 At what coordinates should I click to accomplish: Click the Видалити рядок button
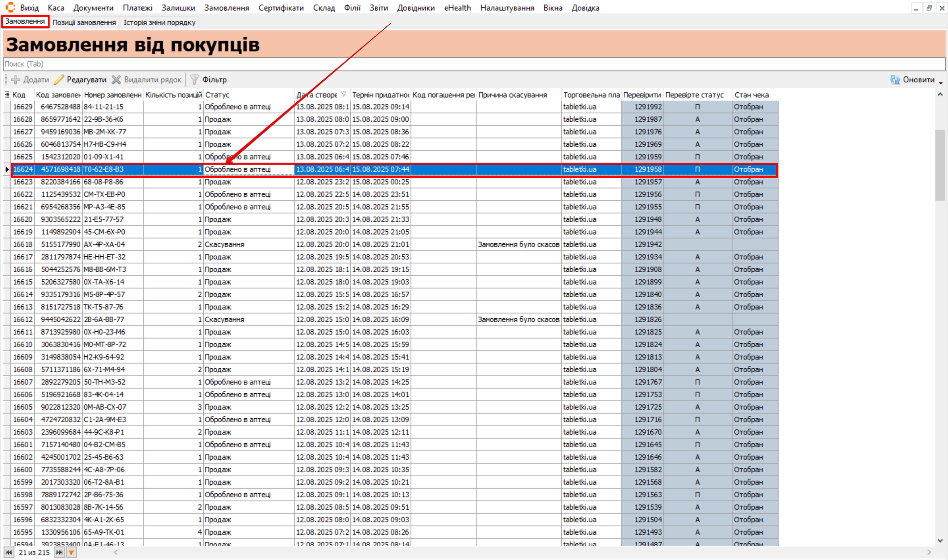(x=147, y=79)
